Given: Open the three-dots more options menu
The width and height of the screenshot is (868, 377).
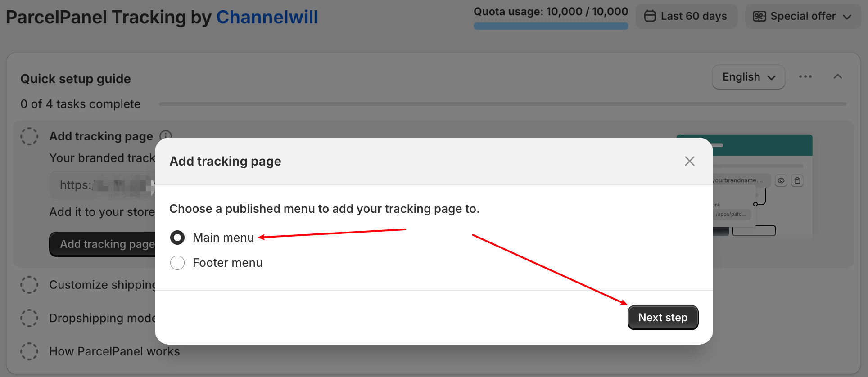Looking at the screenshot, I should coord(805,76).
